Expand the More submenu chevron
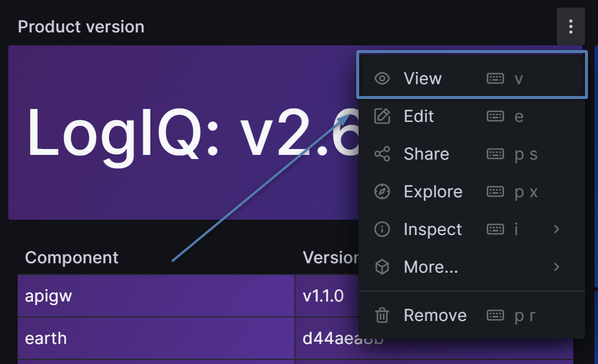The image size is (598, 364). click(x=556, y=267)
